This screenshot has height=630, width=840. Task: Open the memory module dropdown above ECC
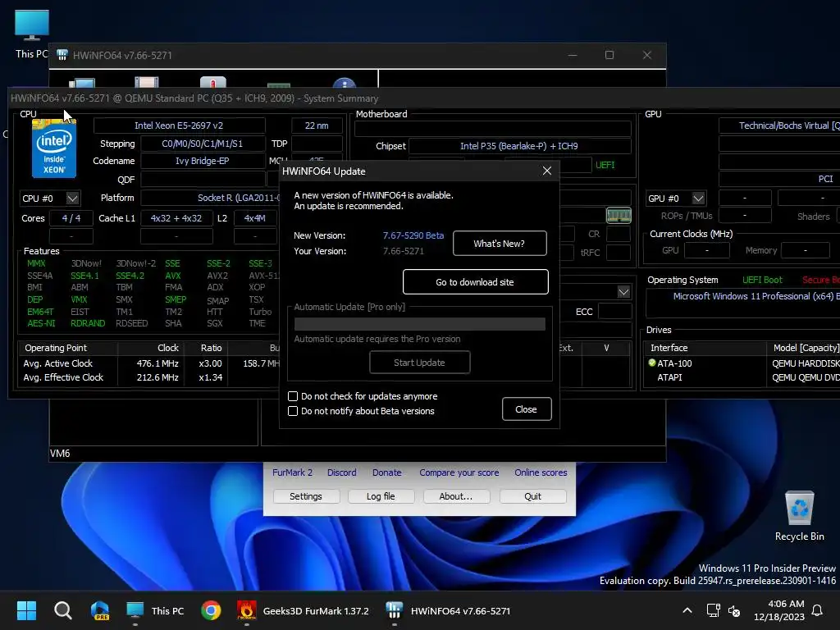[623, 292]
